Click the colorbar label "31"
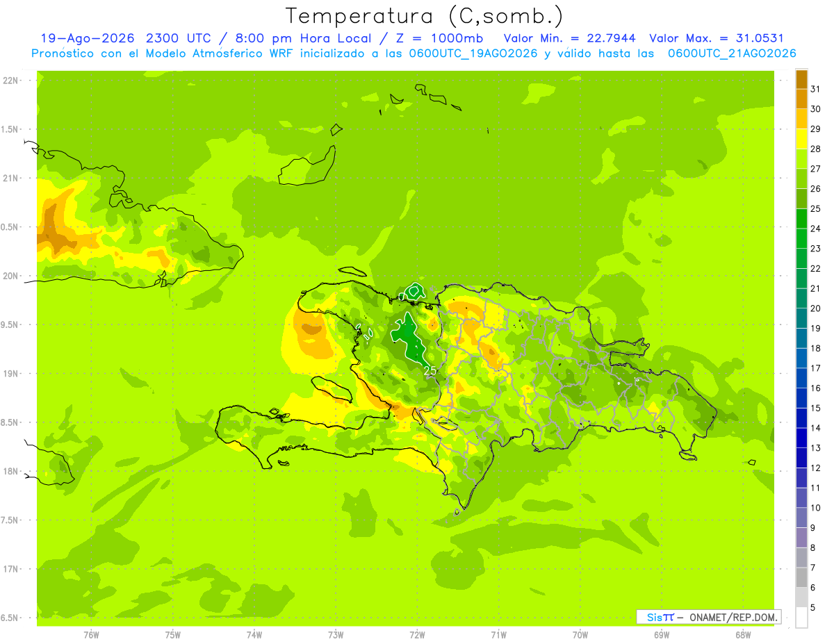Screen dimensions: 834x644 tap(815, 89)
